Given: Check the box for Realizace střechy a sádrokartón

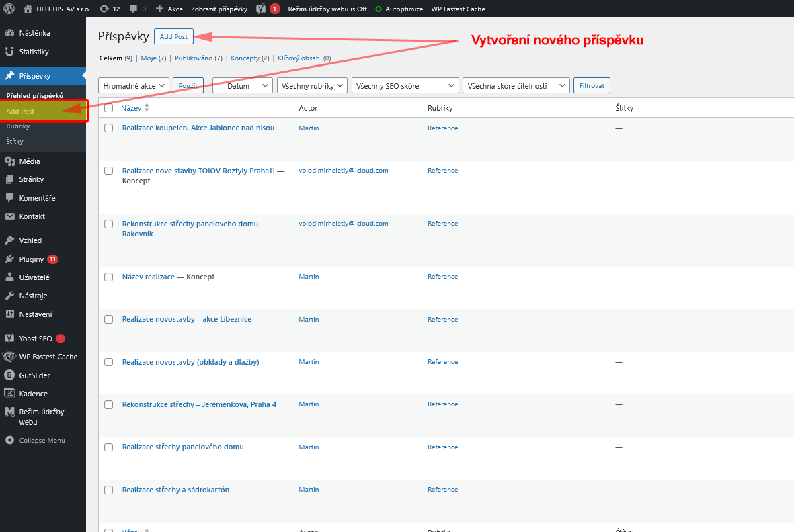Looking at the screenshot, I should (108, 490).
